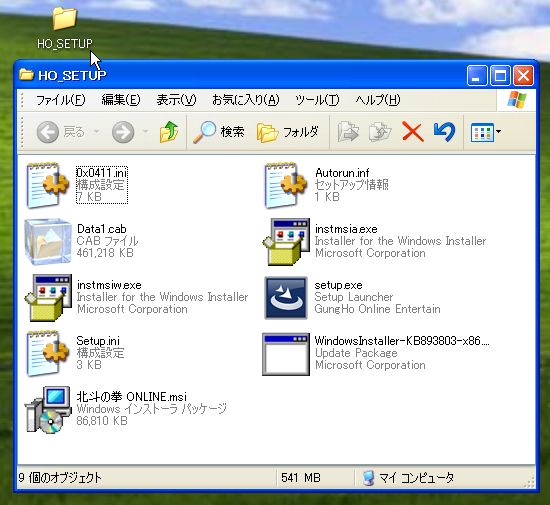Click the Setup Launcher description text
The height and width of the screenshot is (505, 550).
click(x=354, y=297)
